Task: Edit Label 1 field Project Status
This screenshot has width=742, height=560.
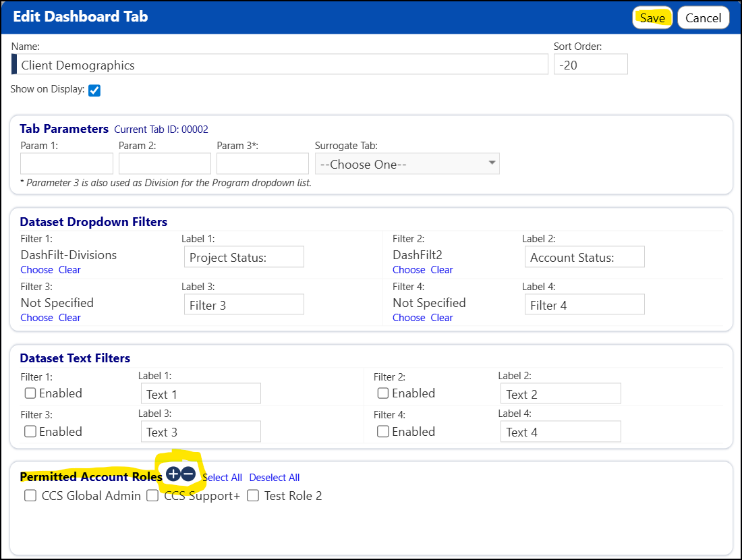Action: tap(244, 257)
